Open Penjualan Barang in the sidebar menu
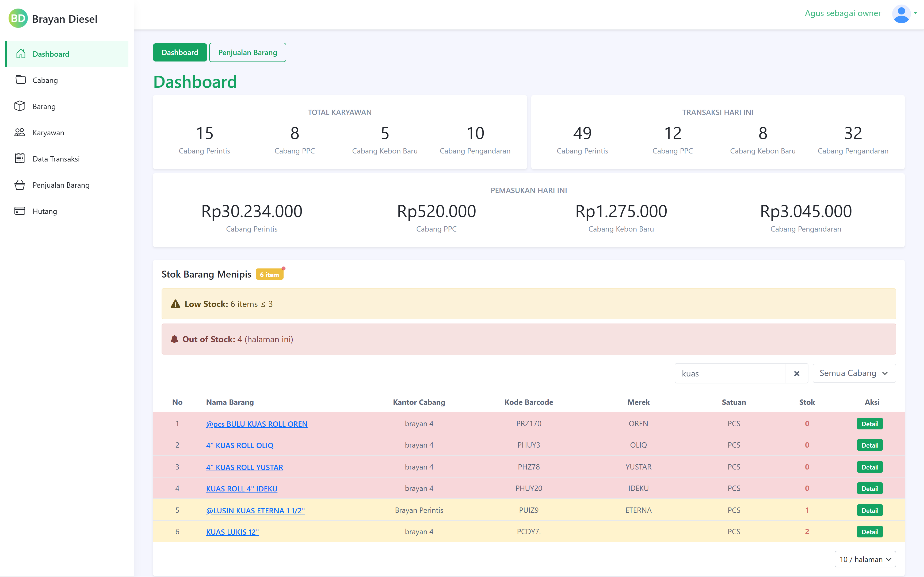This screenshot has height=577, width=924. (x=67, y=185)
